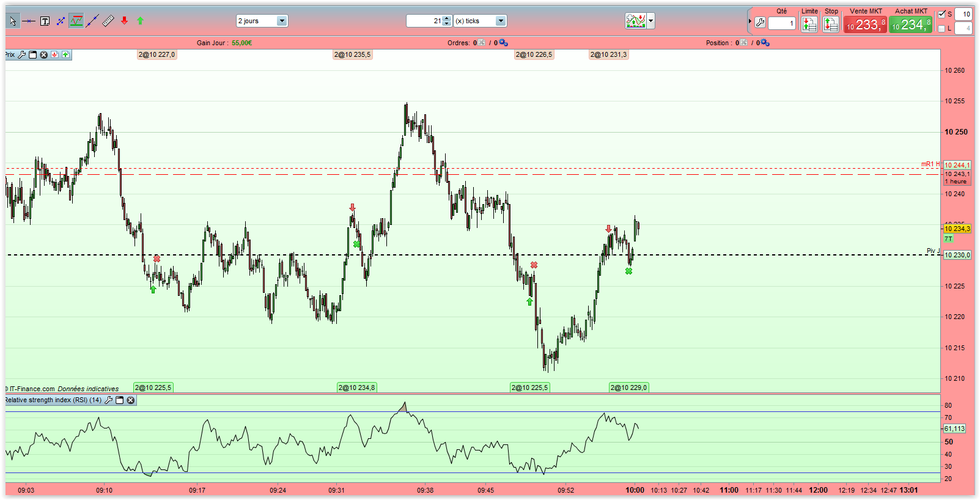Click the green buy arrow in Prix panel
Viewport: 980px width, 500px height.
click(x=65, y=54)
